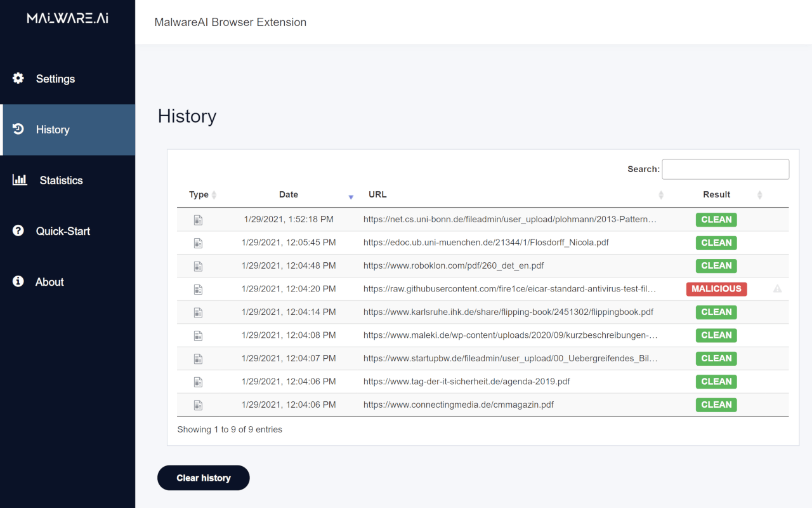Click date 1/29/2021, 12:04:48 PM
Viewport: 812px width, 508px height.
[x=289, y=265]
